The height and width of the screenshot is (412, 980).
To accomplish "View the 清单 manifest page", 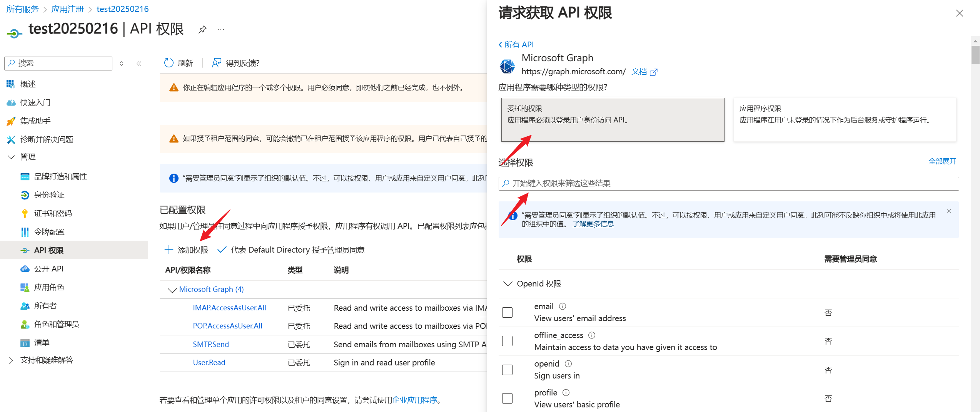I will click(42, 342).
